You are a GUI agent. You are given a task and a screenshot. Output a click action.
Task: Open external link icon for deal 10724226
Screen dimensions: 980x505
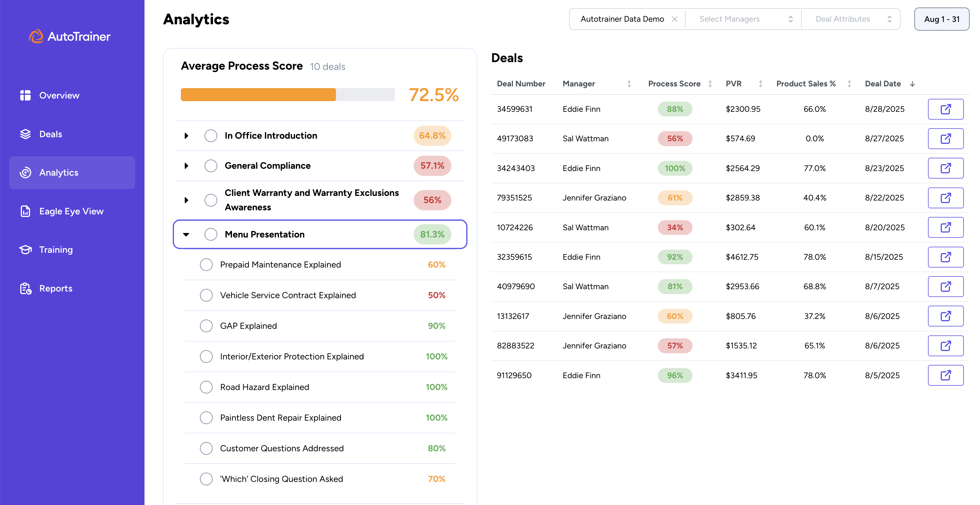945,228
